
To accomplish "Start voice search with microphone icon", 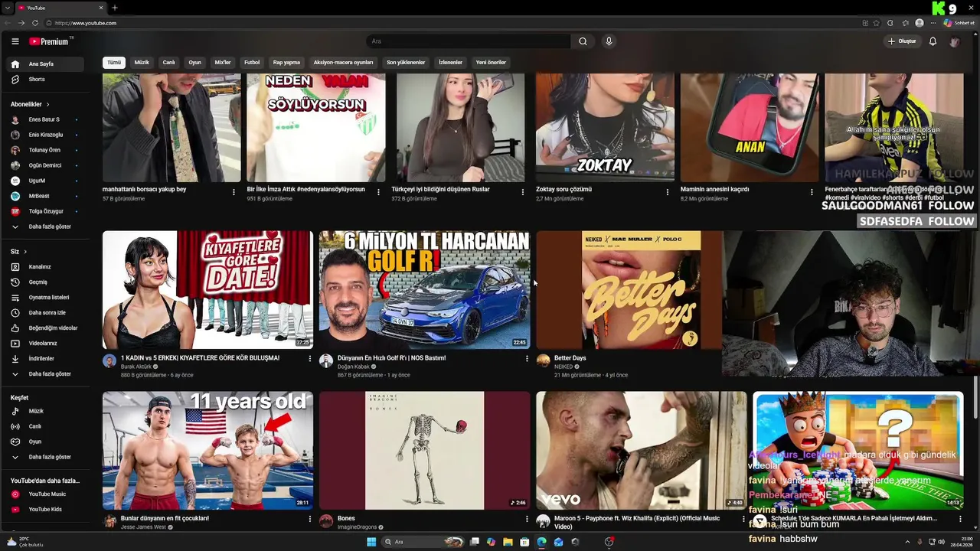I will tap(609, 41).
